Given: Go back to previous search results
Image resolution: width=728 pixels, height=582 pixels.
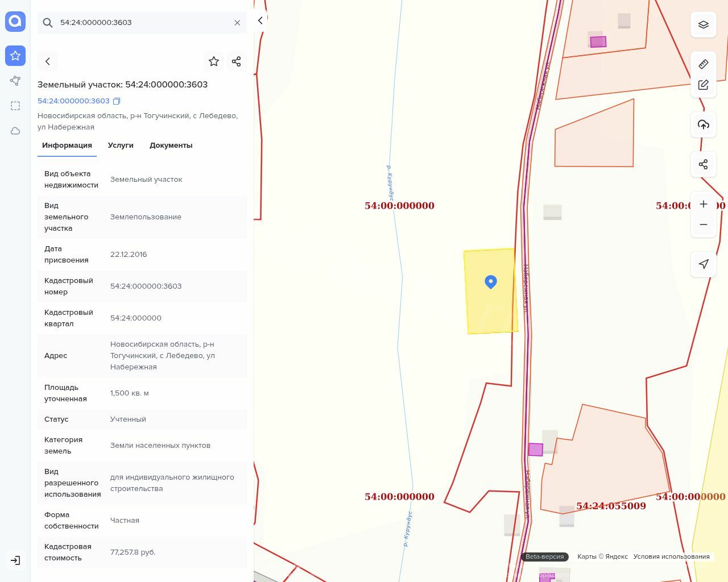Looking at the screenshot, I should (48, 61).
